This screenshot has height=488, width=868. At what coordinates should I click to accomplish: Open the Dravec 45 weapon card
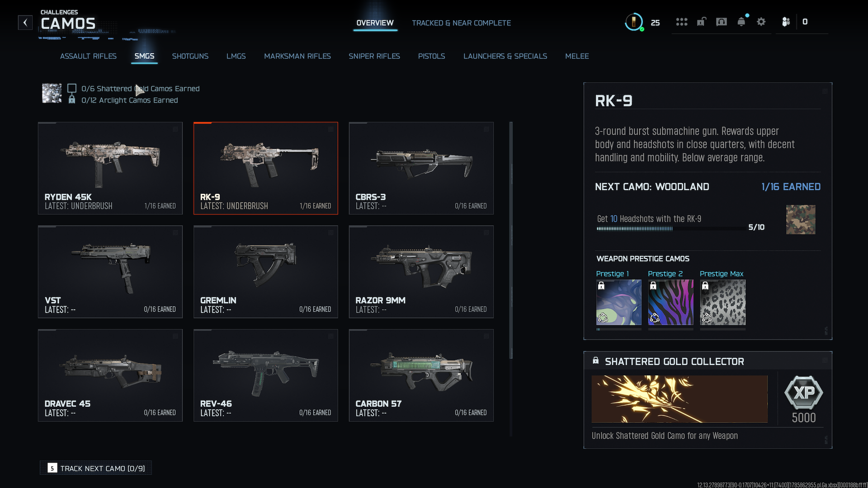click(x=110, y=375)
